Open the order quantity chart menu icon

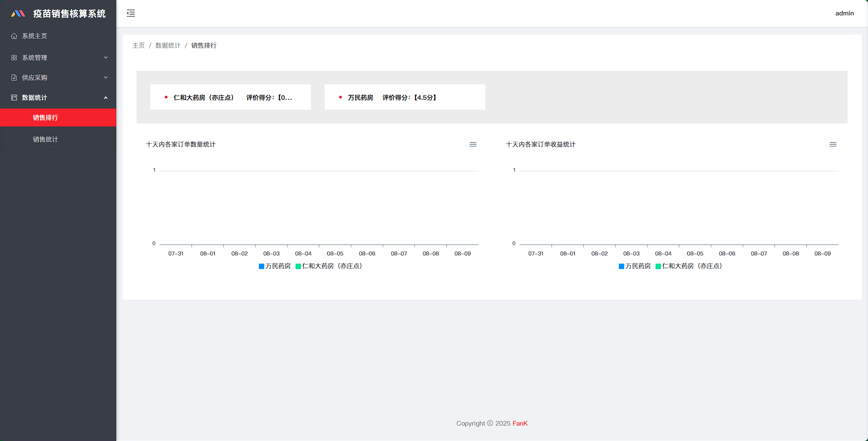tap(473, 144)
